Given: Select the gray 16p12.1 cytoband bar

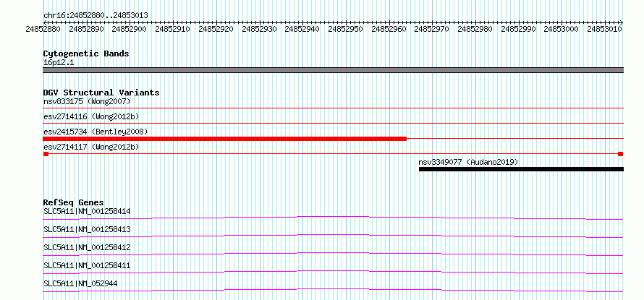Looking at the screenshot, I should pos(333,70).
